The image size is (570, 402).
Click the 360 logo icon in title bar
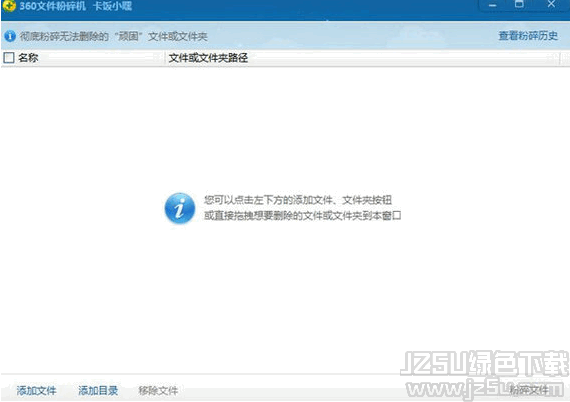pos(9,5)
